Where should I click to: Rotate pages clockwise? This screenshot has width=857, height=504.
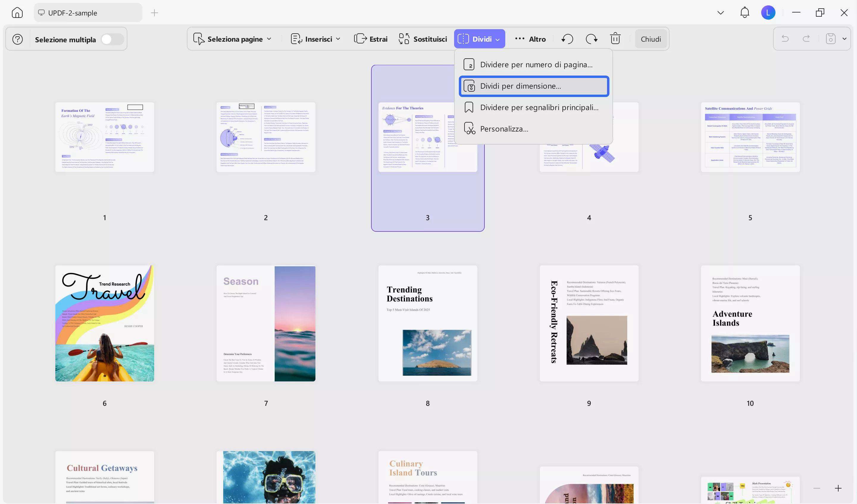pyautogui.click(x=591, y=39)
